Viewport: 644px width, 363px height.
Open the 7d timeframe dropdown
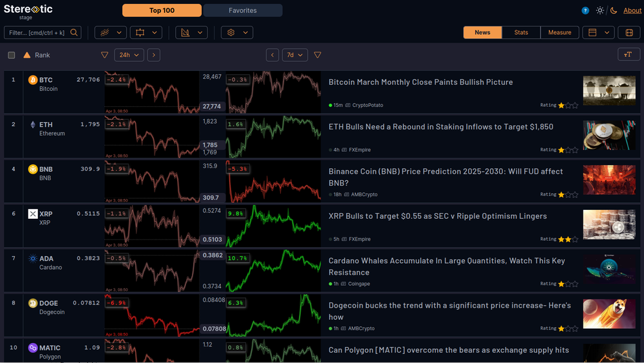point(294,55)
